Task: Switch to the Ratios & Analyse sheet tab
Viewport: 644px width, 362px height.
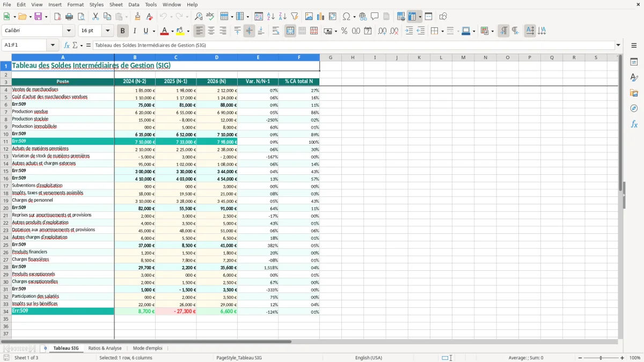Action: 105,348
